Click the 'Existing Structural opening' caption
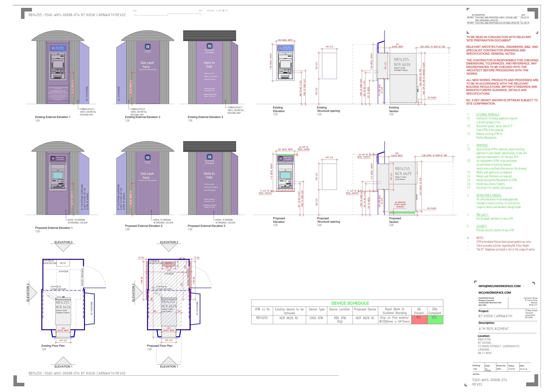This screenshot has width=555, height=392. point(328,109)
